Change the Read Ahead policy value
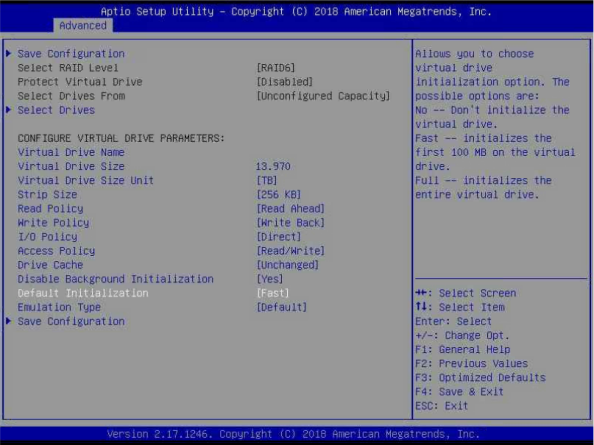Image resolution: width=594 pixels, height=445 pixels. click(x=291, y=209)
